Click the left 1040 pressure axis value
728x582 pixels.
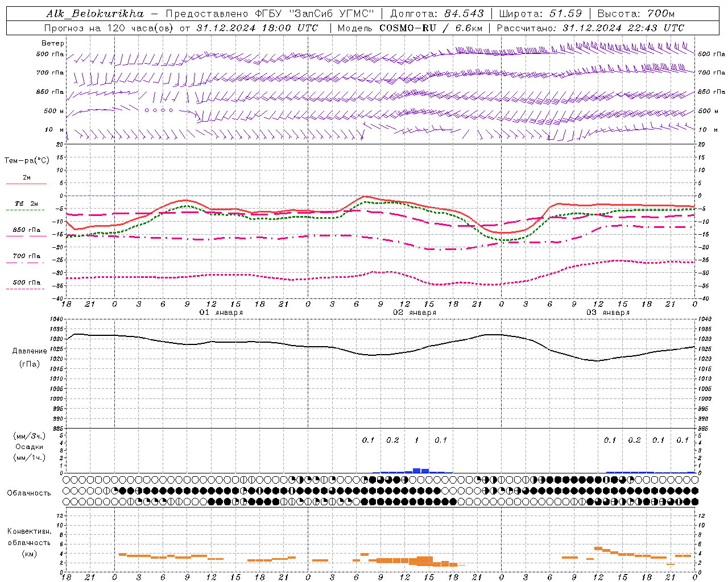57,319
